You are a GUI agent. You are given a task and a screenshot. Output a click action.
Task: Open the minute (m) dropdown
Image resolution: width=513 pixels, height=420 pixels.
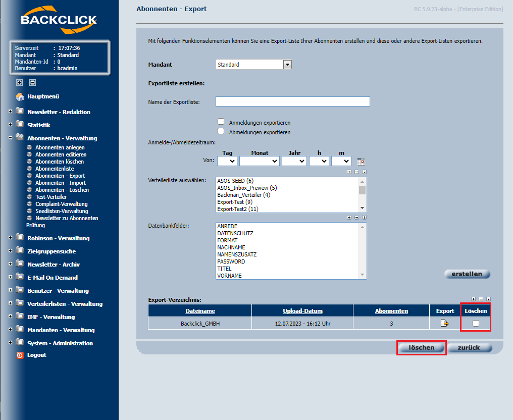click(341, 161)
